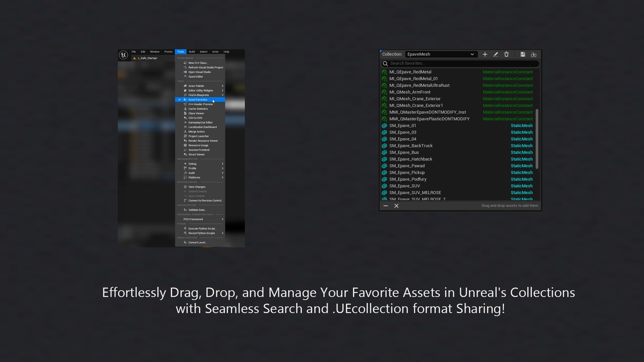Image resolution: width=644 pixels, height=362 pixels.
Task: Click the highlighted Tools menu
Action: 181,52
